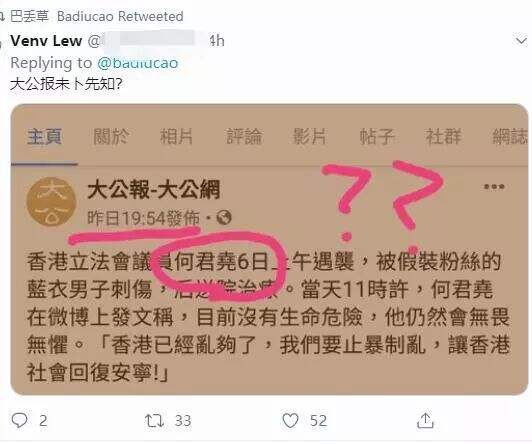The width and height of the screenshot is (532, 444).
Task: Click the 大公報 round profile avatar
Action: click(x=51, y=201)
